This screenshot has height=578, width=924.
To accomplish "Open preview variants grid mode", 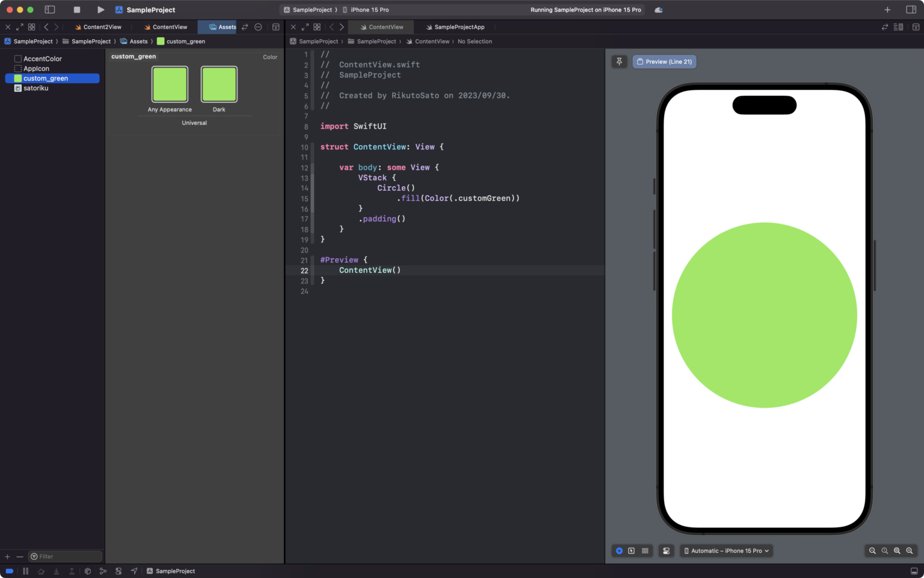I will click(645, 550).
